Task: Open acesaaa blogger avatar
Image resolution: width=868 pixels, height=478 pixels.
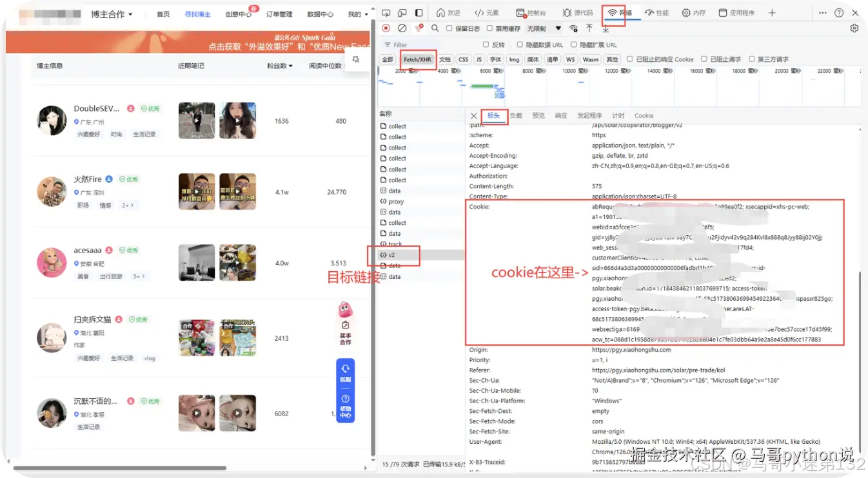Action: click(x=52, y=262)
